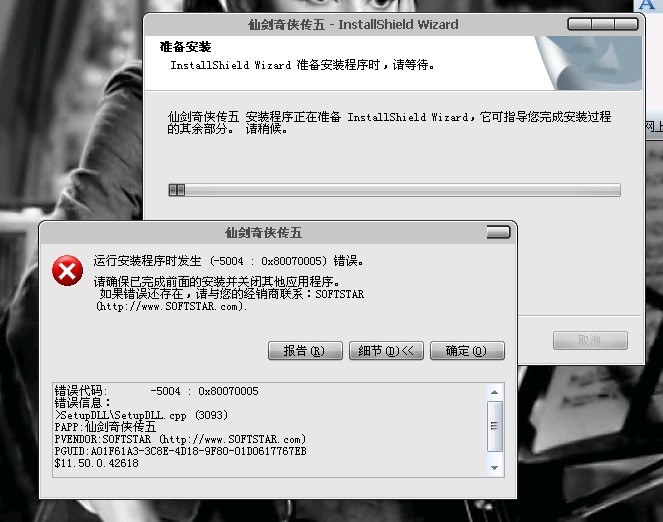Click the InstallShield preparation progress bar
The width and height of the screenshot is (663, 522).
point(395,190)
